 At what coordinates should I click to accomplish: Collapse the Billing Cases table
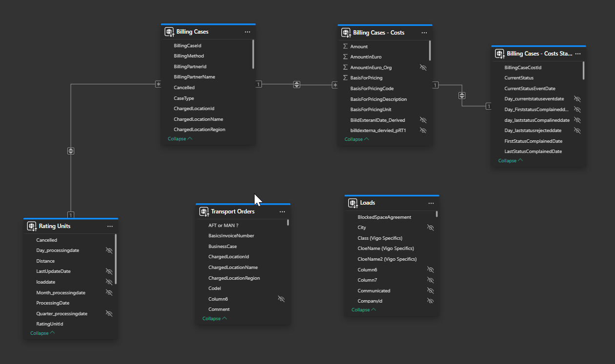point(180,138)
